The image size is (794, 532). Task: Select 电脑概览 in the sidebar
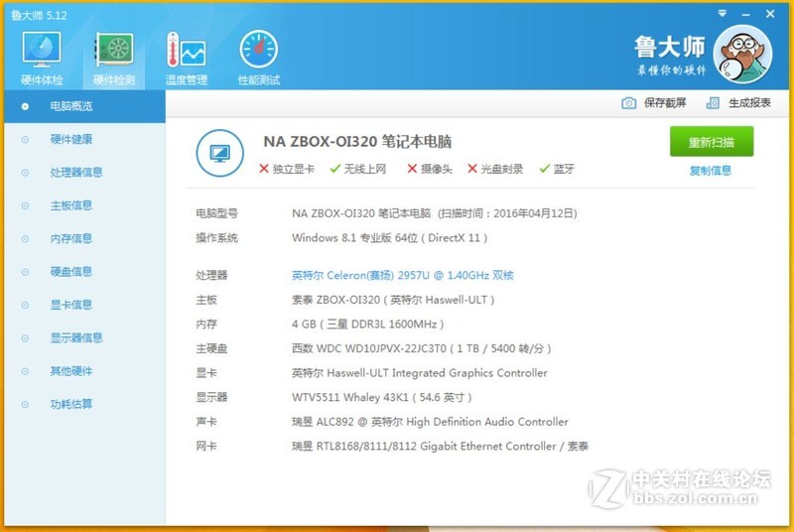tap(84, 106)
